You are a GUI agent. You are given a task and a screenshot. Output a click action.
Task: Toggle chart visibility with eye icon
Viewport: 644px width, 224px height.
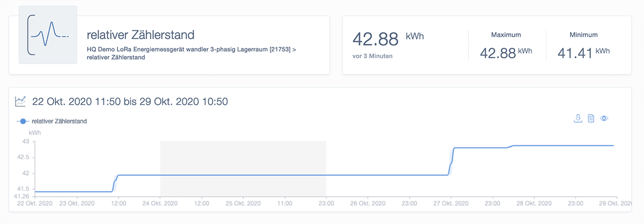604,118
